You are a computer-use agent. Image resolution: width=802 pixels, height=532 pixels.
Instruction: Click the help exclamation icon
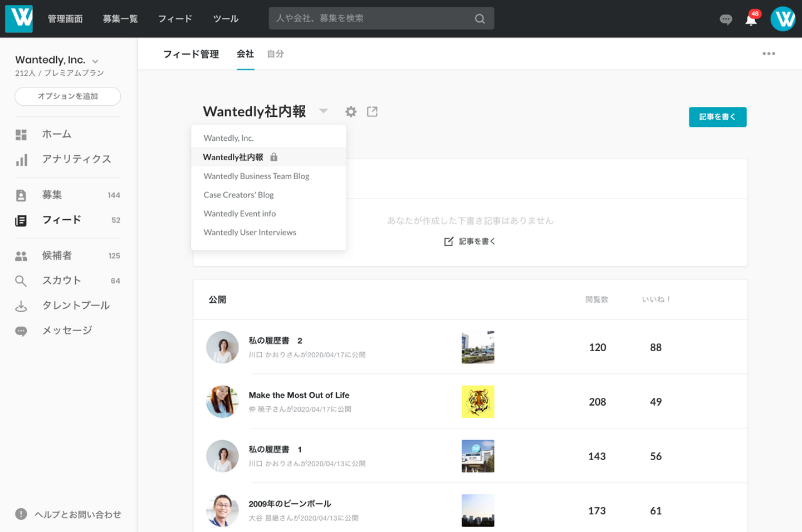point(21,514)
